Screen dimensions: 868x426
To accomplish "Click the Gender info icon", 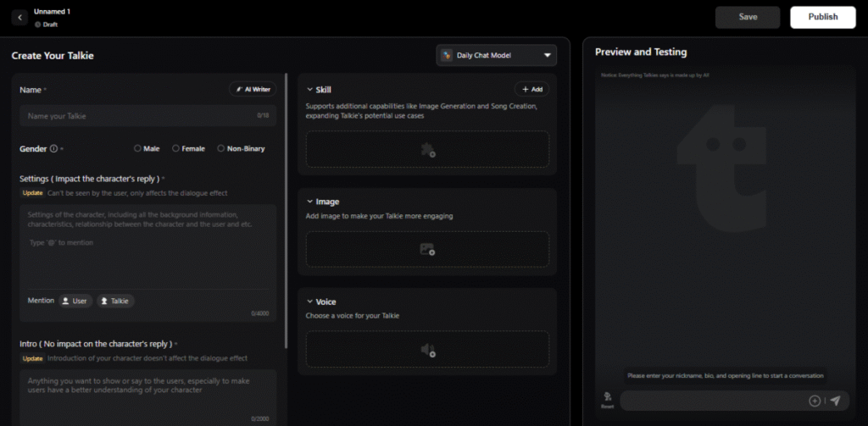I will click(53, 149).
